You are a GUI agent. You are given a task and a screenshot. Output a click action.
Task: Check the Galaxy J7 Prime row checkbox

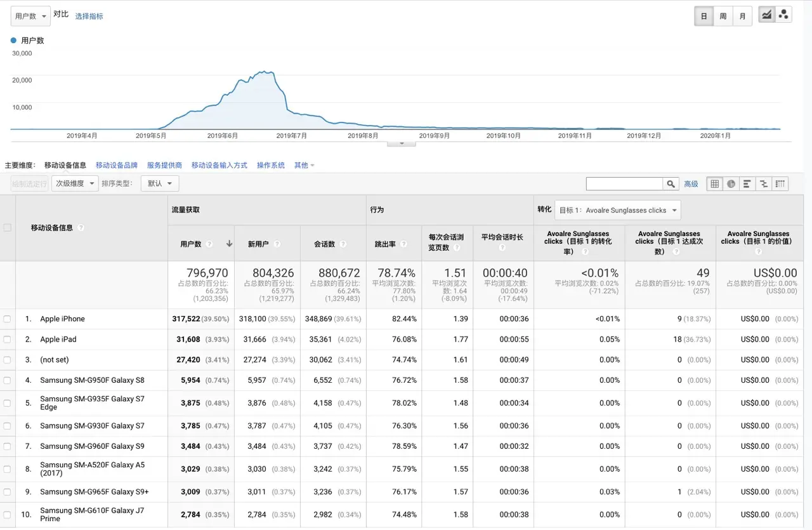[8, 515]
